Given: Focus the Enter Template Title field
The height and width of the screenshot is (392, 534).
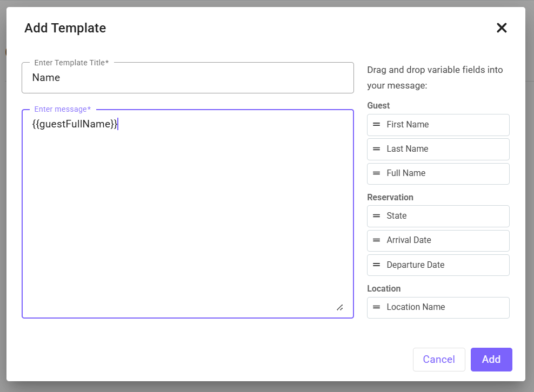Looking at the screenshot, I should pyautogui.click(x=188, y=78).
